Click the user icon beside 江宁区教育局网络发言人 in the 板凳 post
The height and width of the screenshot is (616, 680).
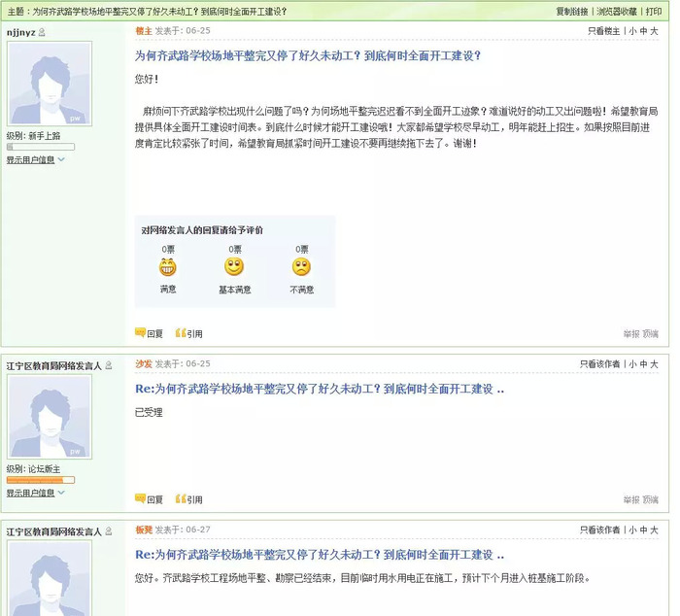point(109,530)
